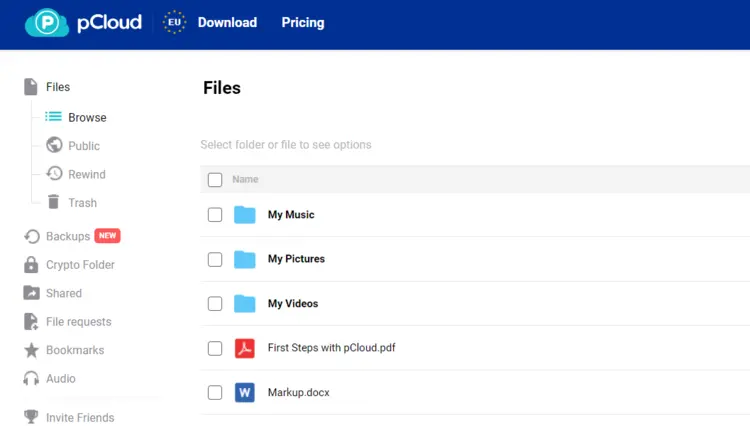Screen dimensions: 750x426
Task: Tick the Markup.docx checkbox
Action: point(215,393)
